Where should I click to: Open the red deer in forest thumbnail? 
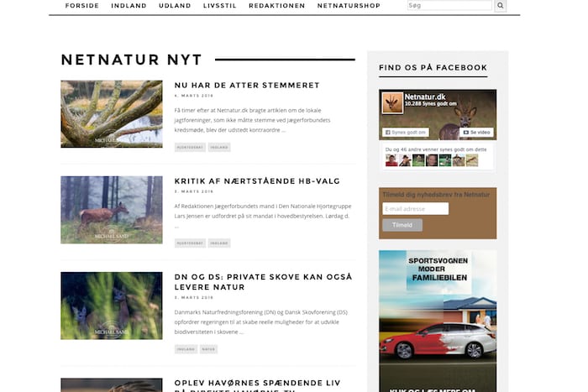pyautogui.click(x=112, y=210)
